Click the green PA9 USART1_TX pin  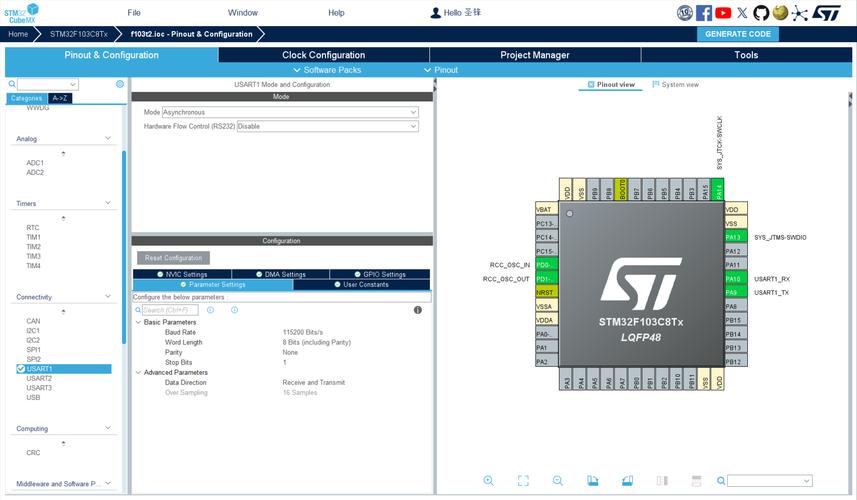pos(735,292)
